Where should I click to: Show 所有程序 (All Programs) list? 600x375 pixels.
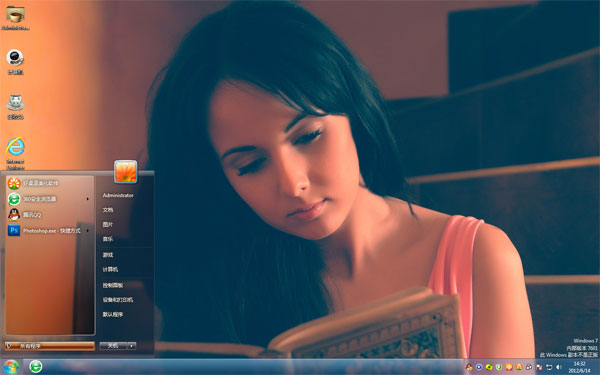click(x=50, y=346)
